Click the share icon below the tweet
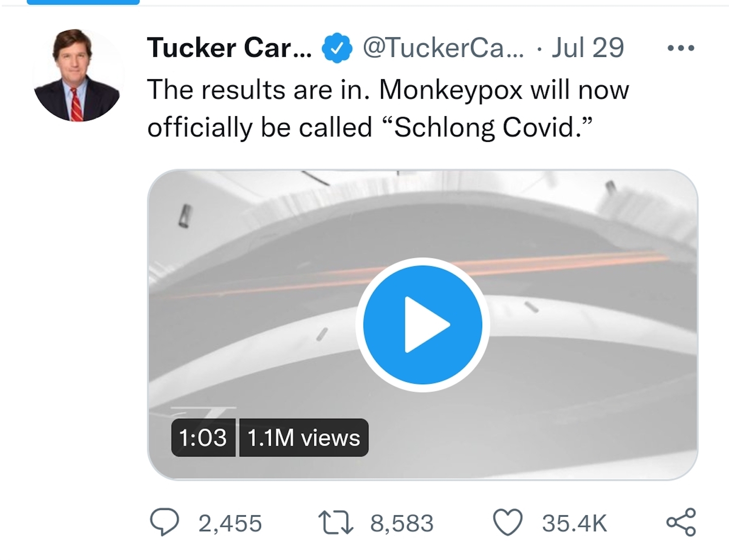This screenshot has height=560, width=729. (681, 523)
